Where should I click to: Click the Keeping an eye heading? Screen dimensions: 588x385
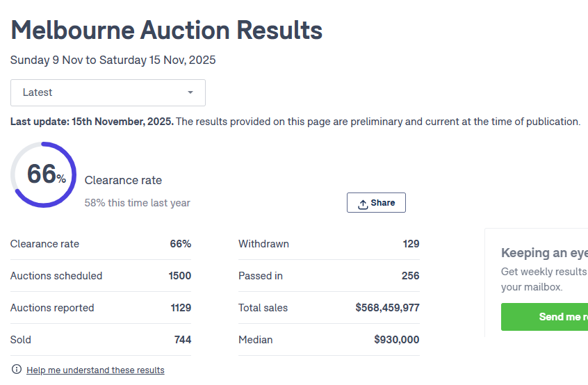coord(544,253)
